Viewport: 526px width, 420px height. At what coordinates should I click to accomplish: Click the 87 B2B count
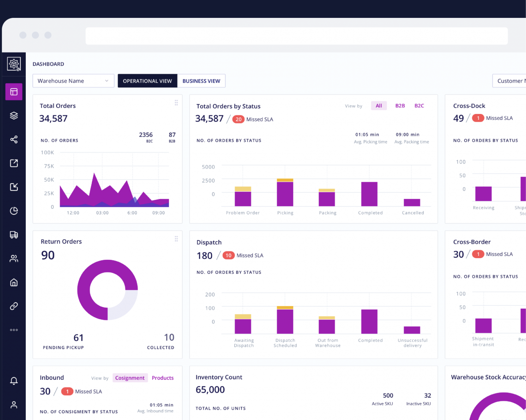172,135
